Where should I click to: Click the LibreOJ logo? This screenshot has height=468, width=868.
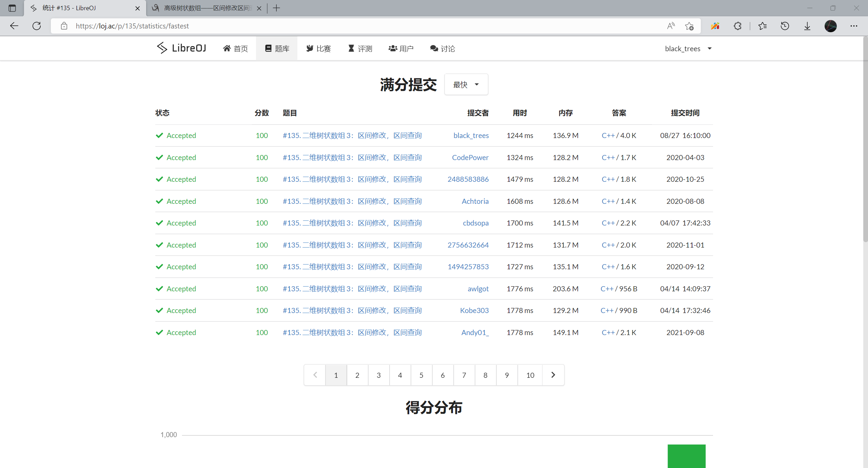tap(181, 48)
